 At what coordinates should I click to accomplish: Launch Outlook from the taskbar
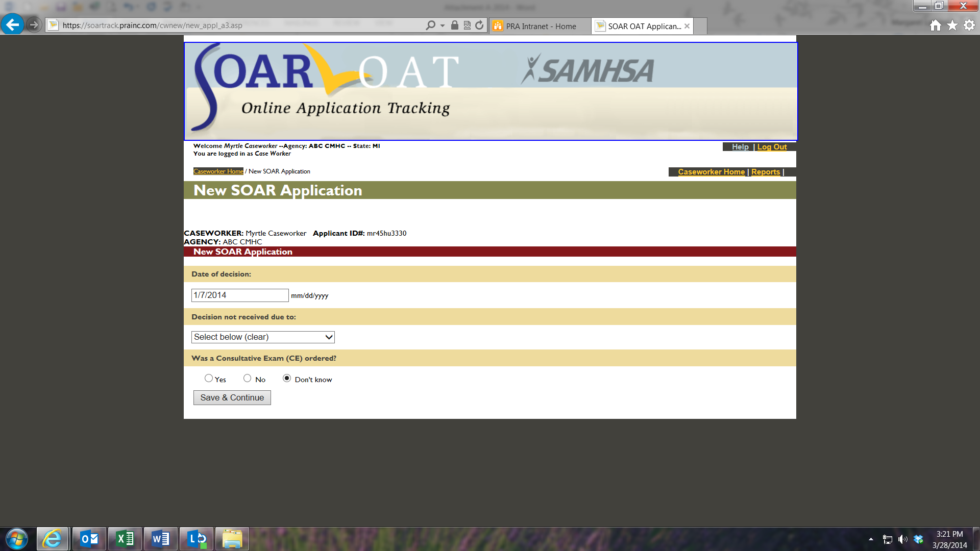point(89,539)
